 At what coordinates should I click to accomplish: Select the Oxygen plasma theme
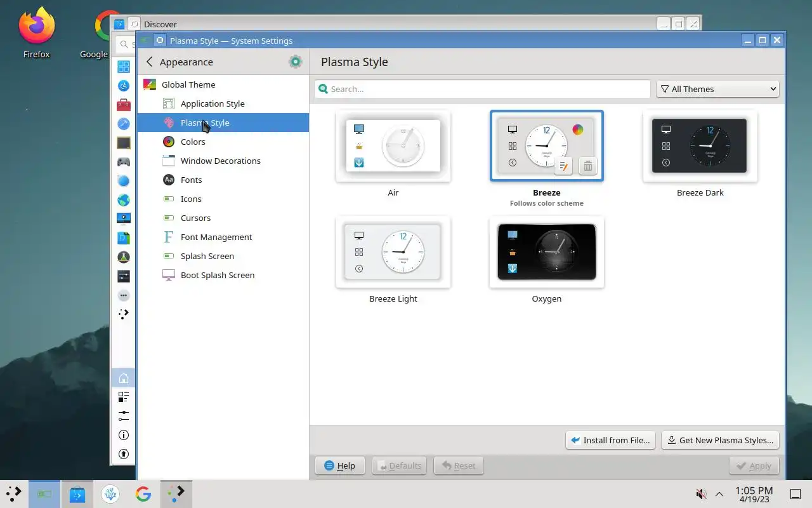[547, 253]
